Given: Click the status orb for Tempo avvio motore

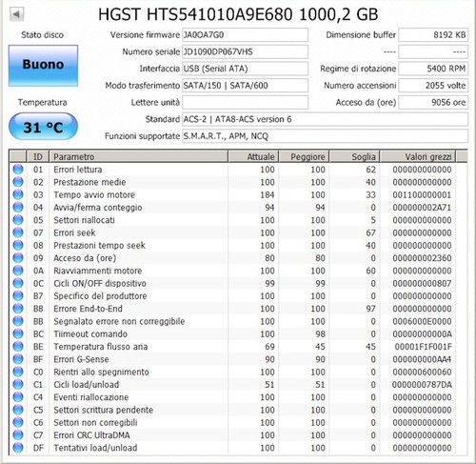Looking at the screenshot, I should click(x=18, y=194).
